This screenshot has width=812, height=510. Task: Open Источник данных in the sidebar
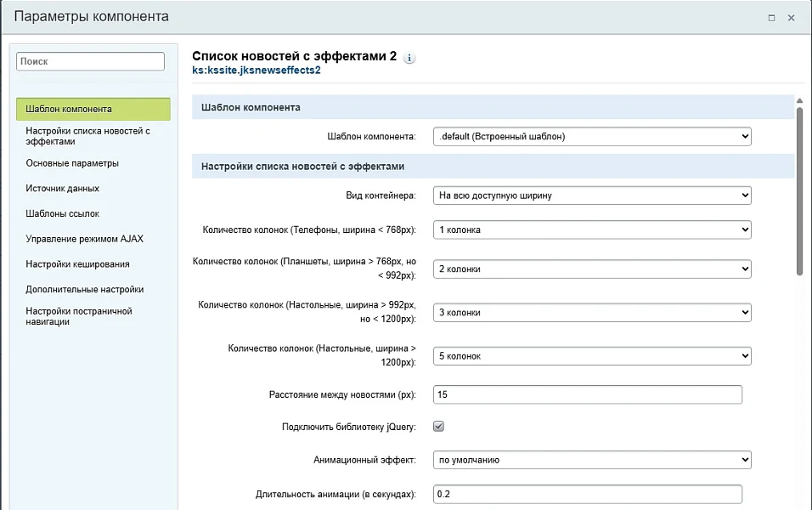(62, 188)
